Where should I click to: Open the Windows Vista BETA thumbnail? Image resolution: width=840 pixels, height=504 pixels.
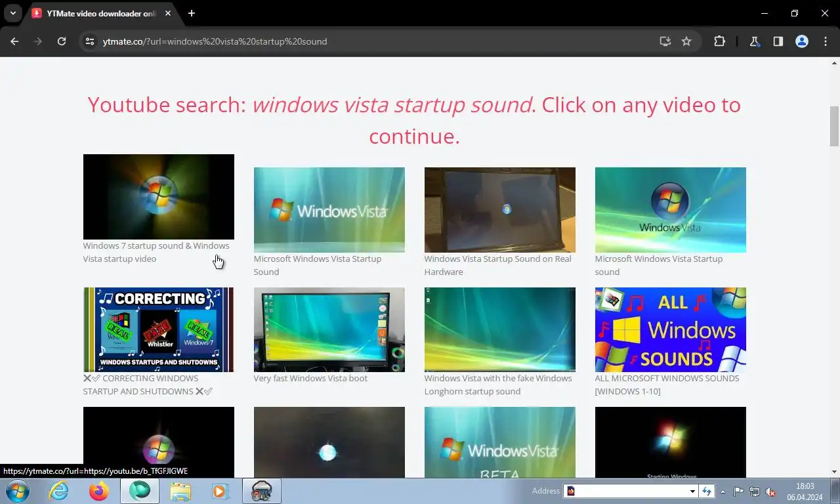click(500, 442)
